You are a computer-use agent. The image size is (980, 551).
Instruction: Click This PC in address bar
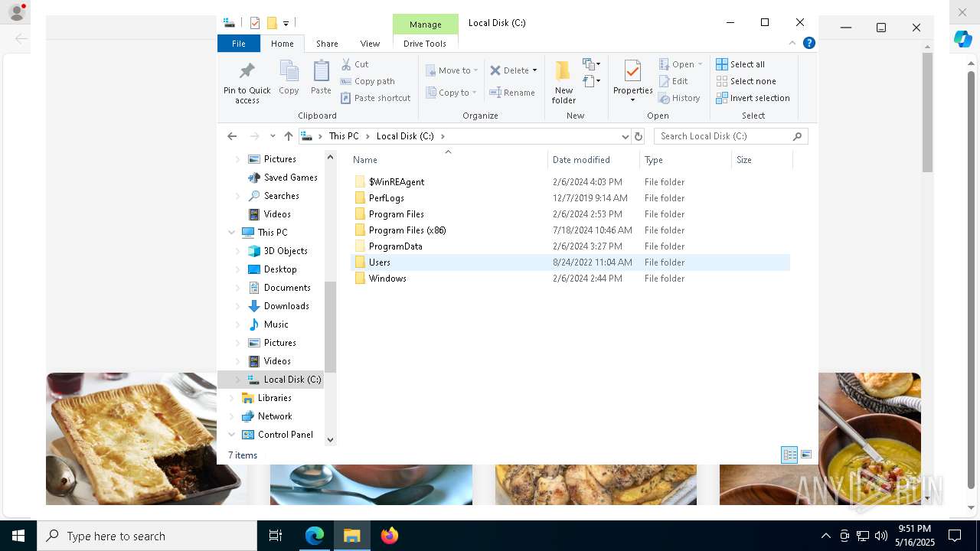pos(344,136)
